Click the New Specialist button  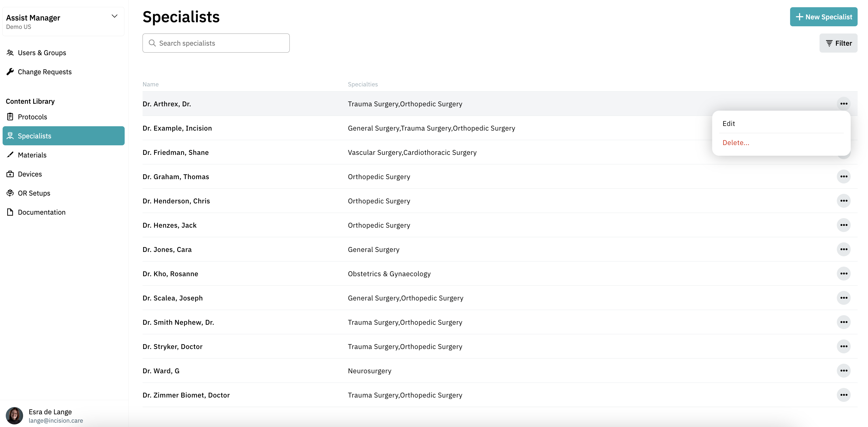click(823, 17)
